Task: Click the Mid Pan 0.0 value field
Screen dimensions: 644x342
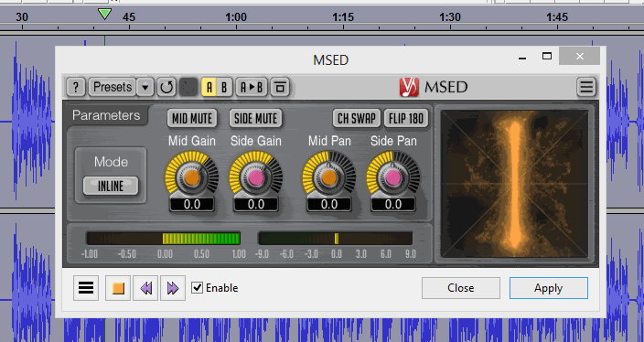Action: pyautogui.click(x=329, y=205)
